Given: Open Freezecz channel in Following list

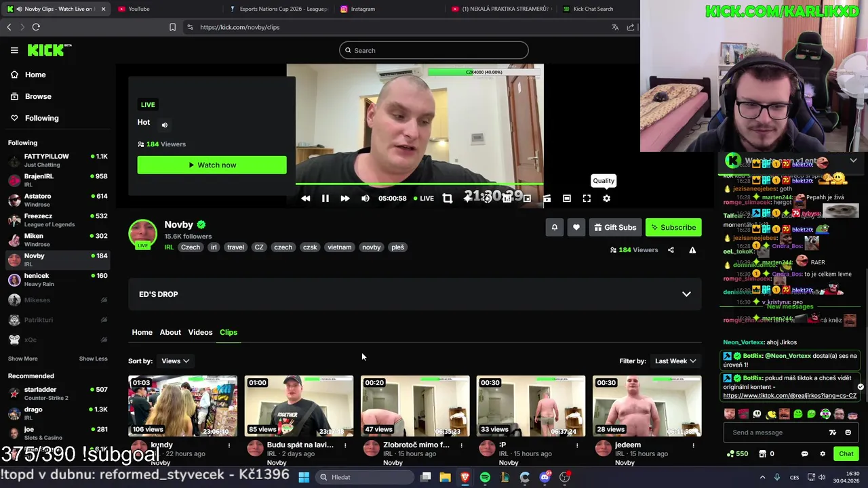Looking at the screenshot, I should 58,220.
